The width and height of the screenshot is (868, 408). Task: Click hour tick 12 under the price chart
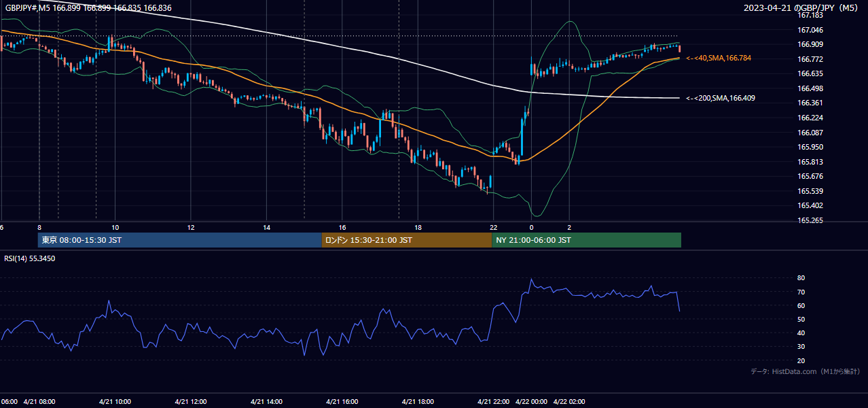pos(191,228)
